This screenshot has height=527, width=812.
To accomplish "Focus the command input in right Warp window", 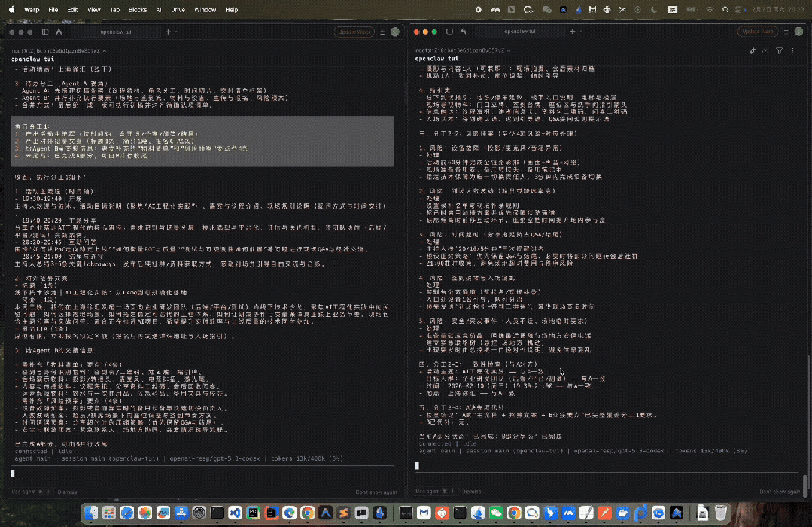I will click(606, 466).
